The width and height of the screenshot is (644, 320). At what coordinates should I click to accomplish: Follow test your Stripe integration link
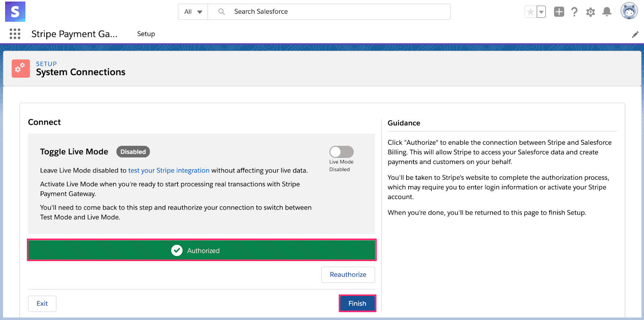coord(169,170)
